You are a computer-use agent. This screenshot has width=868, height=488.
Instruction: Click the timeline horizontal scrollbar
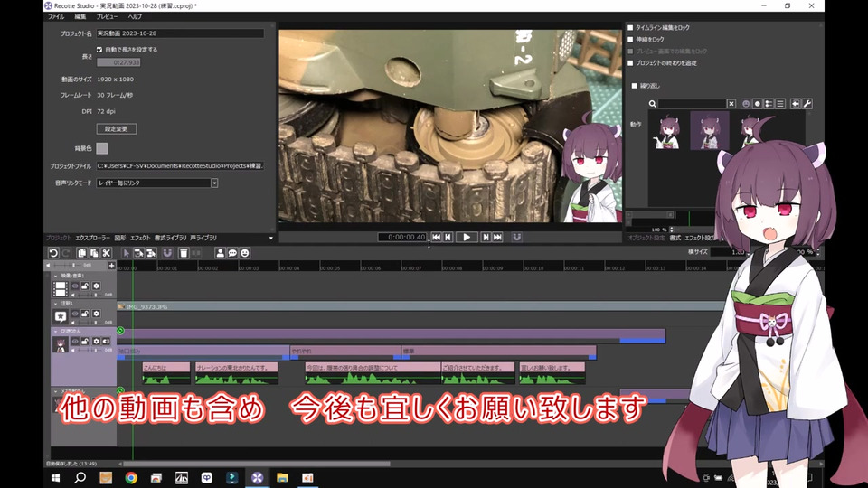256,464
